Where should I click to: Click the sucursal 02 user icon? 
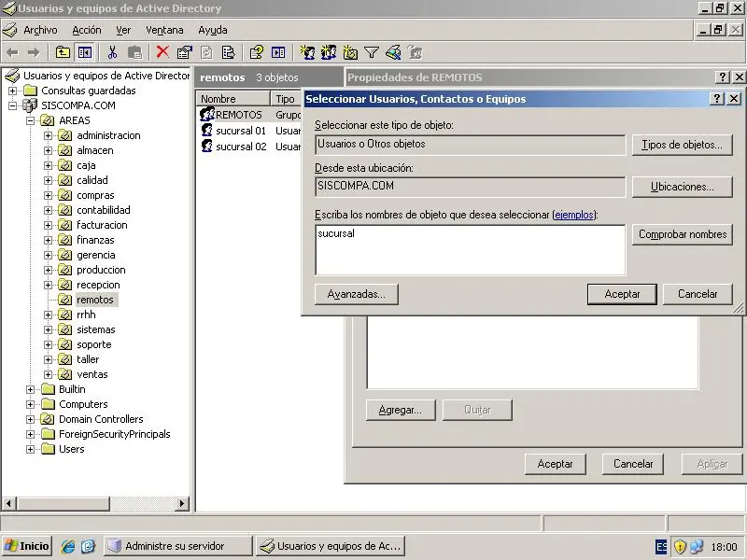click(x=206, y=146)
